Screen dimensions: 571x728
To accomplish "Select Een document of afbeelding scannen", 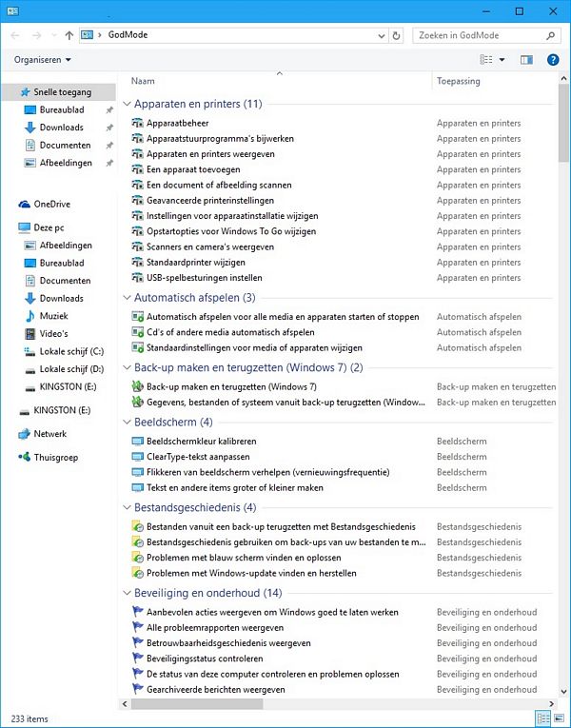I will 219,185.
